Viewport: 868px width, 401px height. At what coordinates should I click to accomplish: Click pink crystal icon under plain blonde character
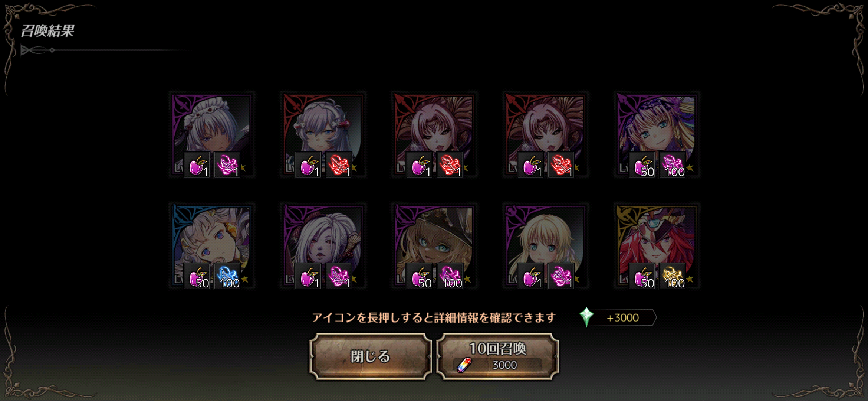[561, 276]
